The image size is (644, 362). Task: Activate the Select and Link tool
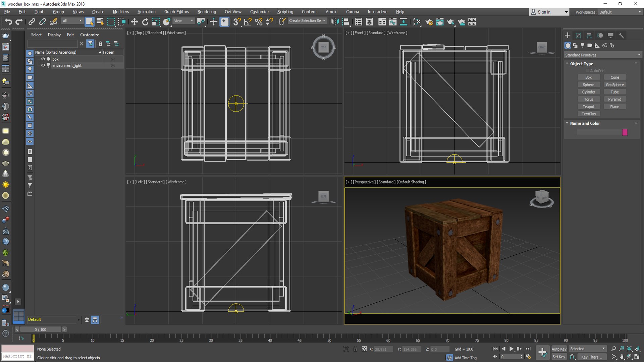click(x=32, y=22)
